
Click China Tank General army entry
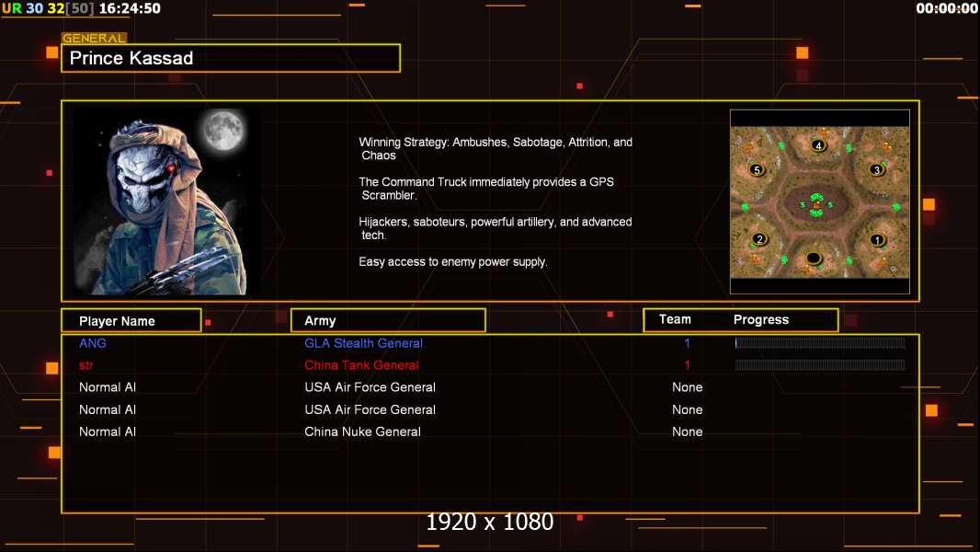coord(361,365)
